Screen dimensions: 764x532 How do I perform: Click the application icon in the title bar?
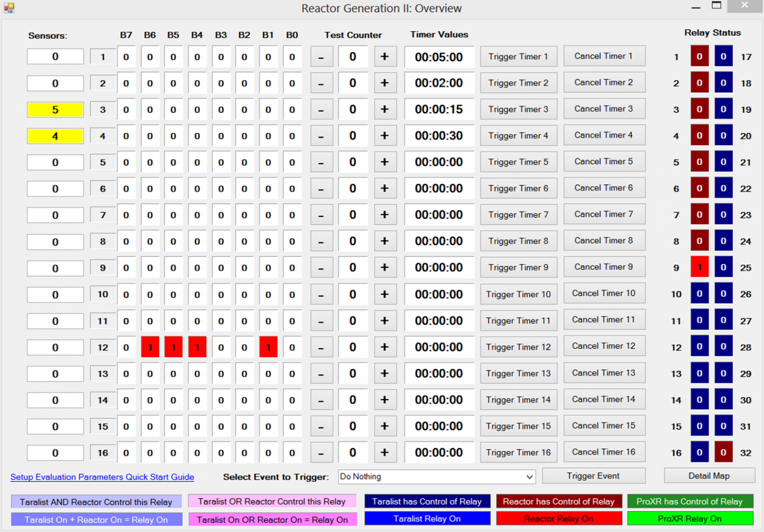9,8
